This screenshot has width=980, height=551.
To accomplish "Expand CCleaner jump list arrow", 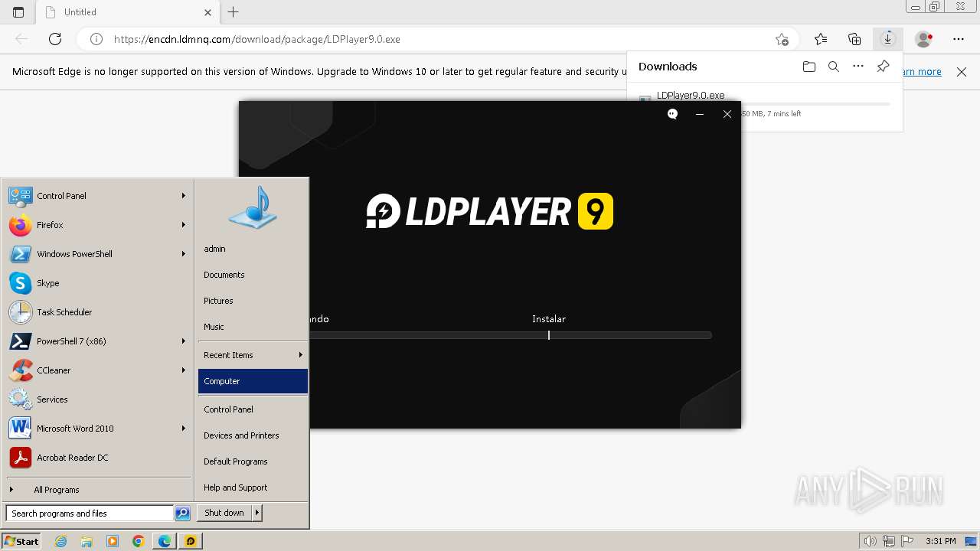I will 184,370.
